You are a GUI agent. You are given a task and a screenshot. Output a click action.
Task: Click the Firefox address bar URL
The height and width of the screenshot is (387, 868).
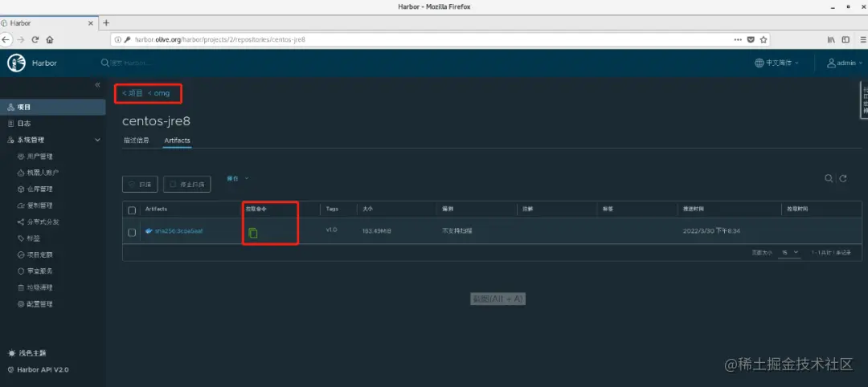(219, 40)
